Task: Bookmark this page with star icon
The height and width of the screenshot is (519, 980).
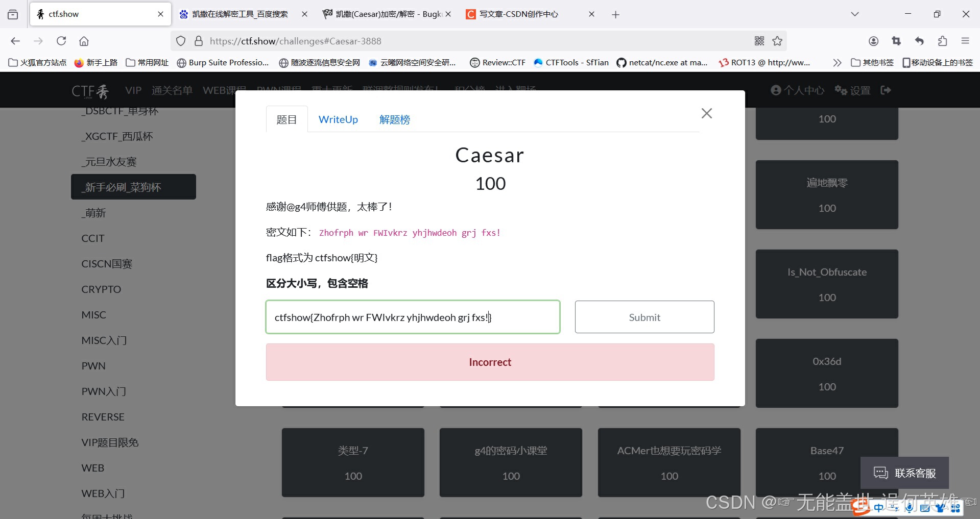Action: (777, 41)
